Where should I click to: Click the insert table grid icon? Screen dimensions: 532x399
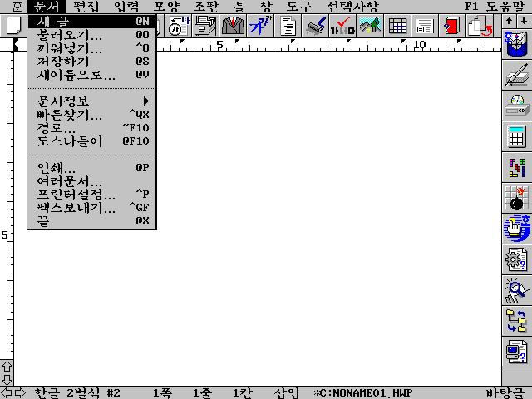pyautogui.click(x=397, y=26)
